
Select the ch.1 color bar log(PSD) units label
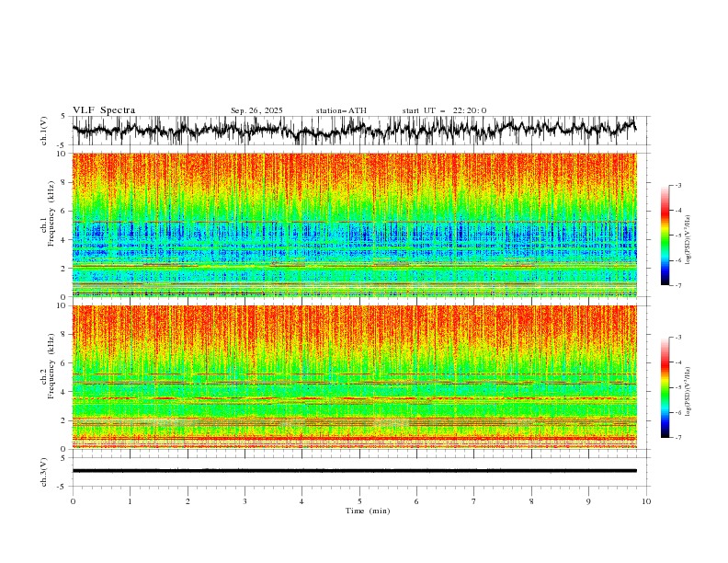coord(688,240)
